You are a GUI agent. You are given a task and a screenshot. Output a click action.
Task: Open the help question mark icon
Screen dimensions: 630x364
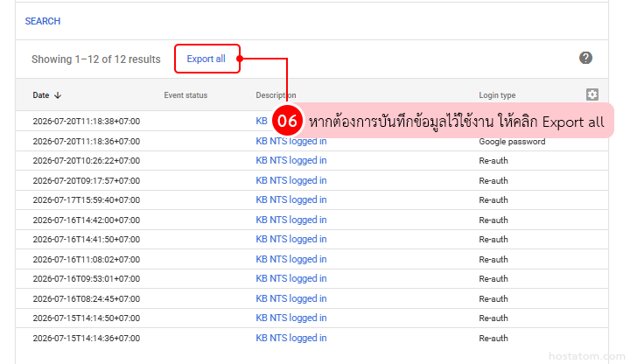tap(585, 58)
